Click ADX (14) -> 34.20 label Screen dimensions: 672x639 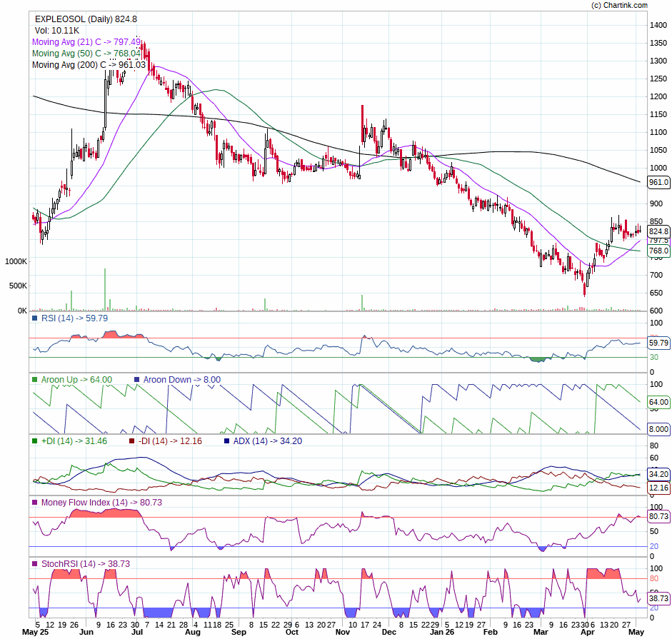(x=267, y=441)
